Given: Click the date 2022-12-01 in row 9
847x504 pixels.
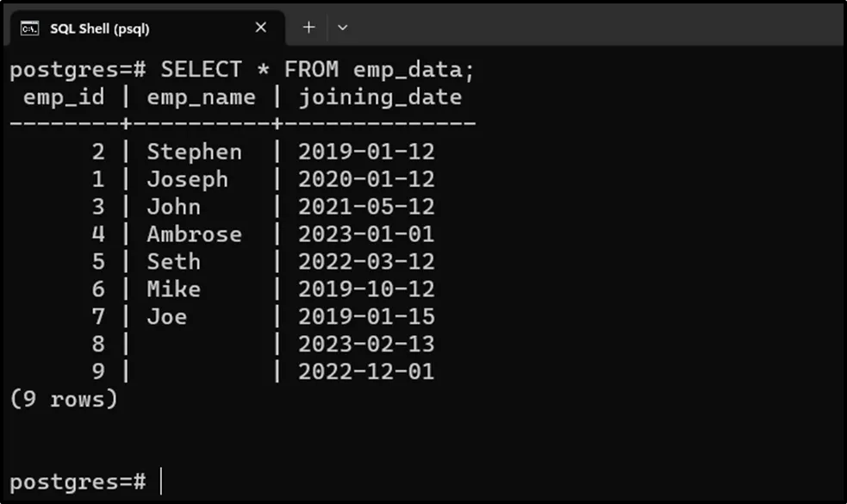Looking at the screenshot, I should [366, 372].
